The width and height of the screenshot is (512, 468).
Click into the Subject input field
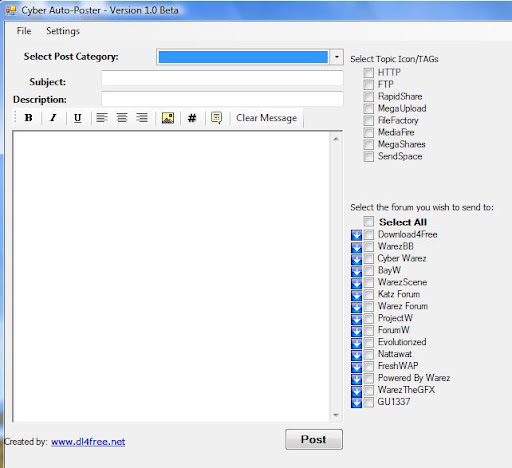point(222,78)
